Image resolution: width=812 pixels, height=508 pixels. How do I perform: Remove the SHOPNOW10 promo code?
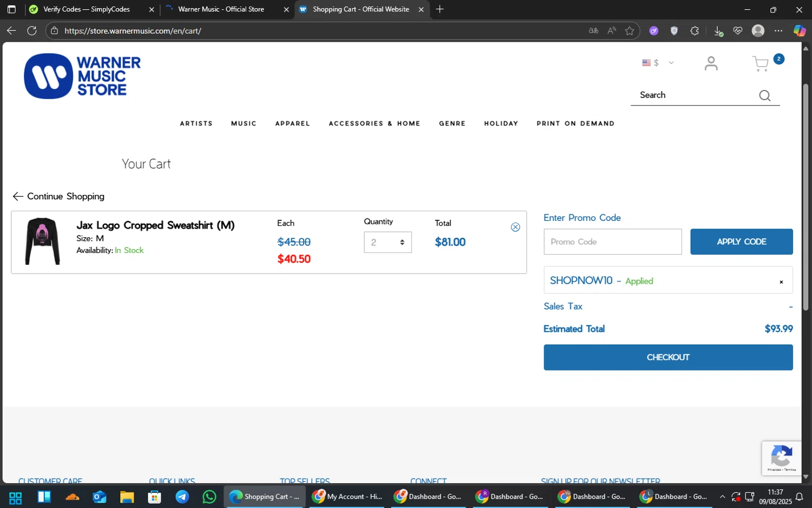pyautogui.click(x=781, y=282)
